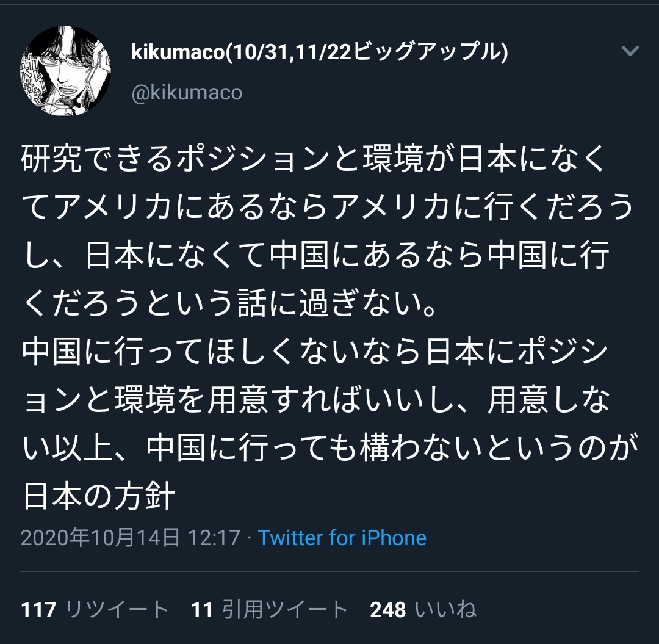Click the kikumaco display name

(320, 52)
